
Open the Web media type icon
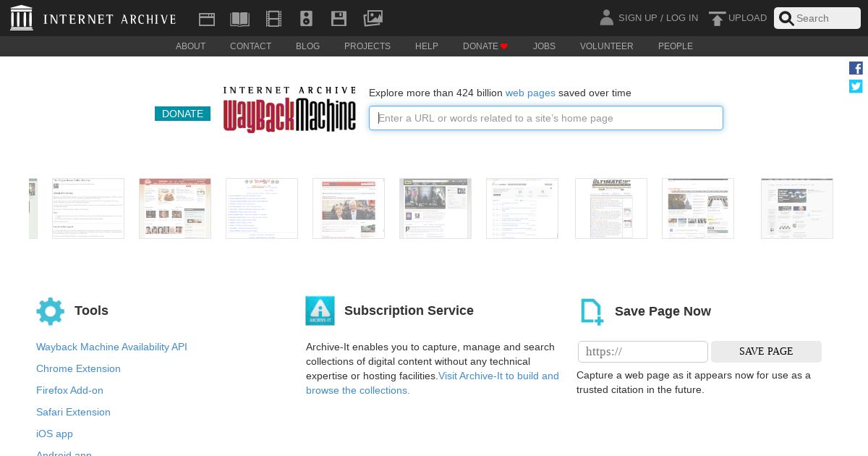tap(207, 19)
